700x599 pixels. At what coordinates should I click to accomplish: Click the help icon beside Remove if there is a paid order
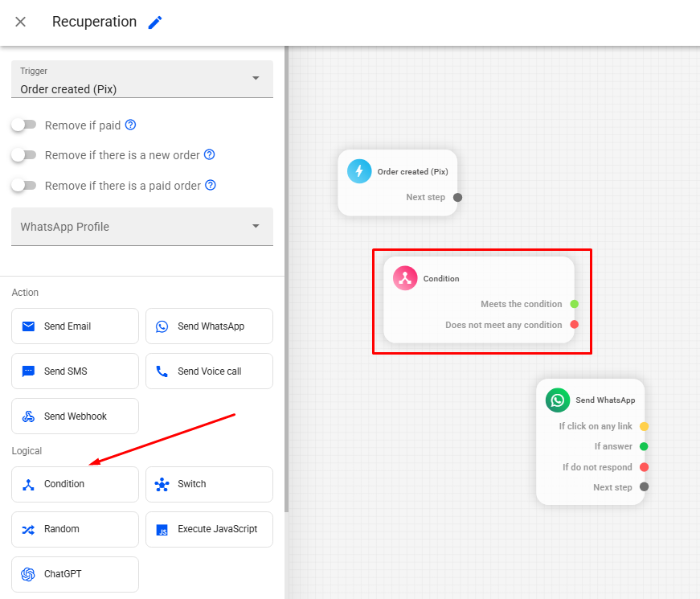[x=211, y=185]
